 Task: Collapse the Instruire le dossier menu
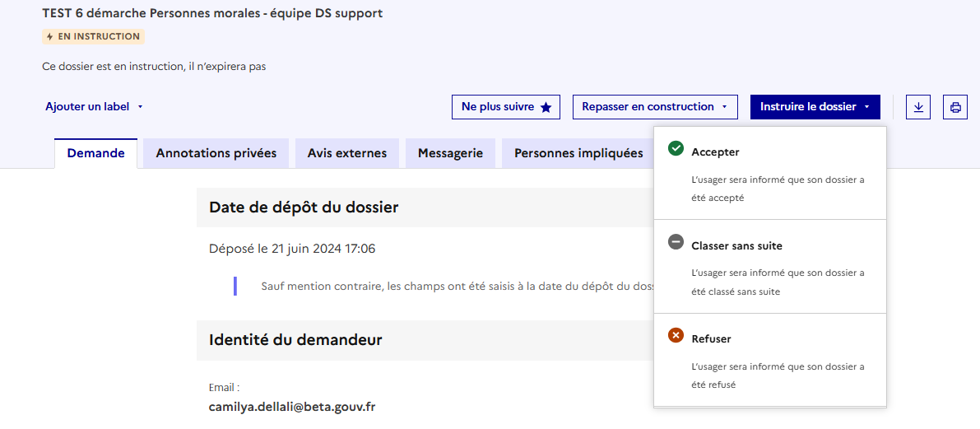point(815,107)
